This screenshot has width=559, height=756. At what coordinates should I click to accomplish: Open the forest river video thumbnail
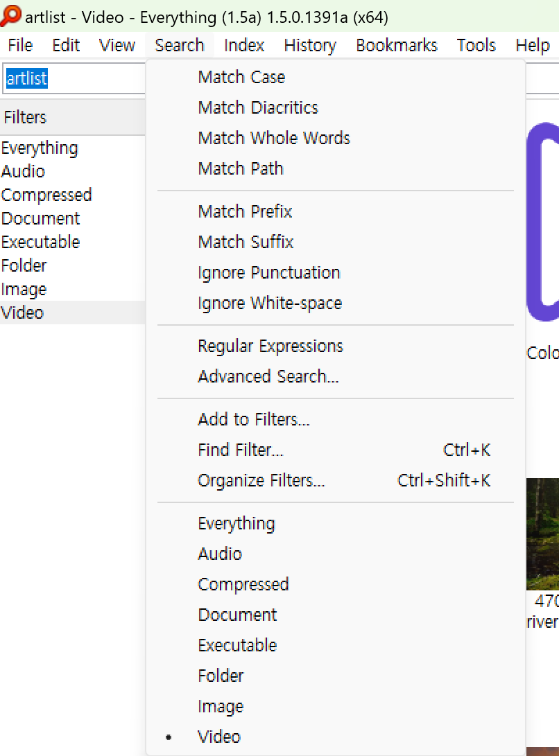click(542, 534)
